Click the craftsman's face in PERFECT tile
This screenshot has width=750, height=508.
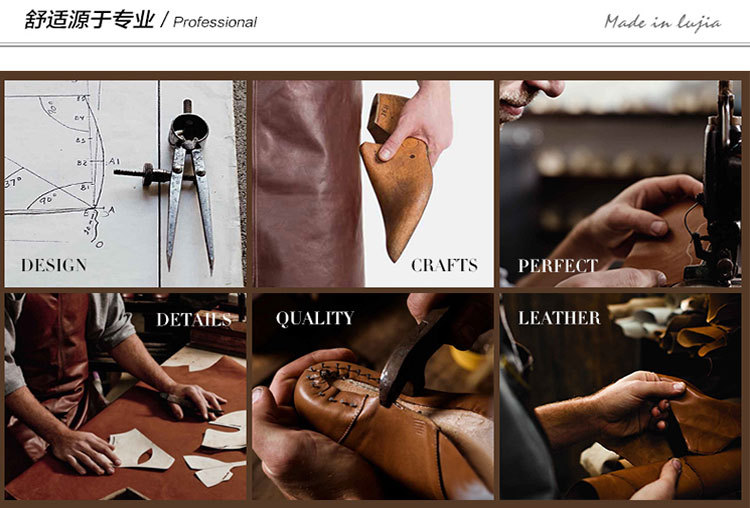pyautogui.click(x=526, y=98)
